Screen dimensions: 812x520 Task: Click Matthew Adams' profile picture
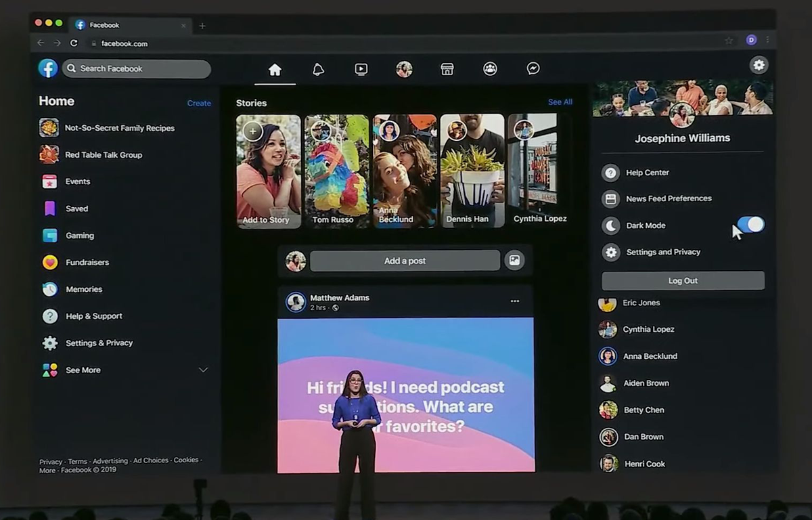tap(296, 302)
